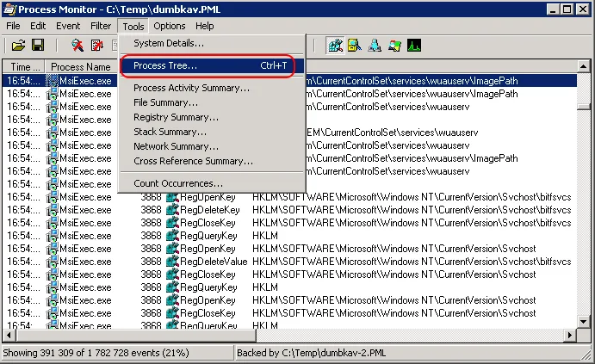Select the first MsiExec.exe event row
The width and height of the screenshot is (595, 364).
[84, 81]
